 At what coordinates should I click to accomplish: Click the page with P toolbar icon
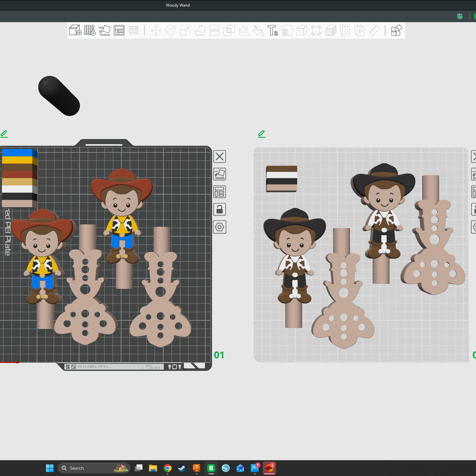click(x=360, y=31)
